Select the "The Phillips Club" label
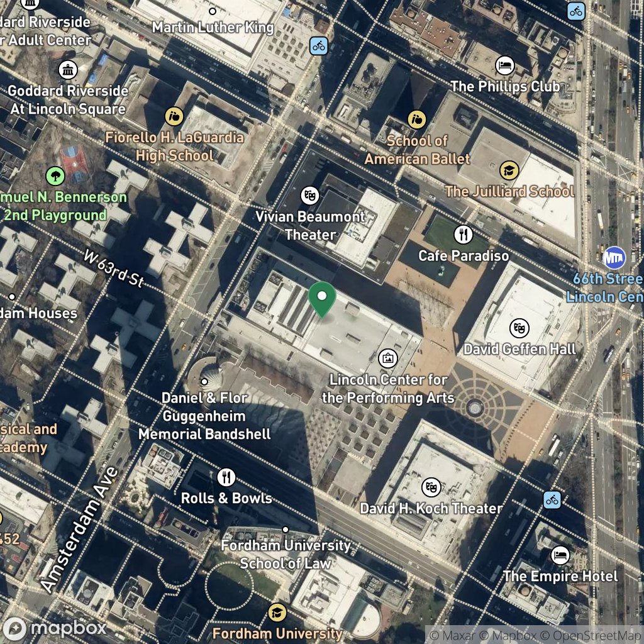This screenshot has height=644, width=644. (x=505, y=86)
